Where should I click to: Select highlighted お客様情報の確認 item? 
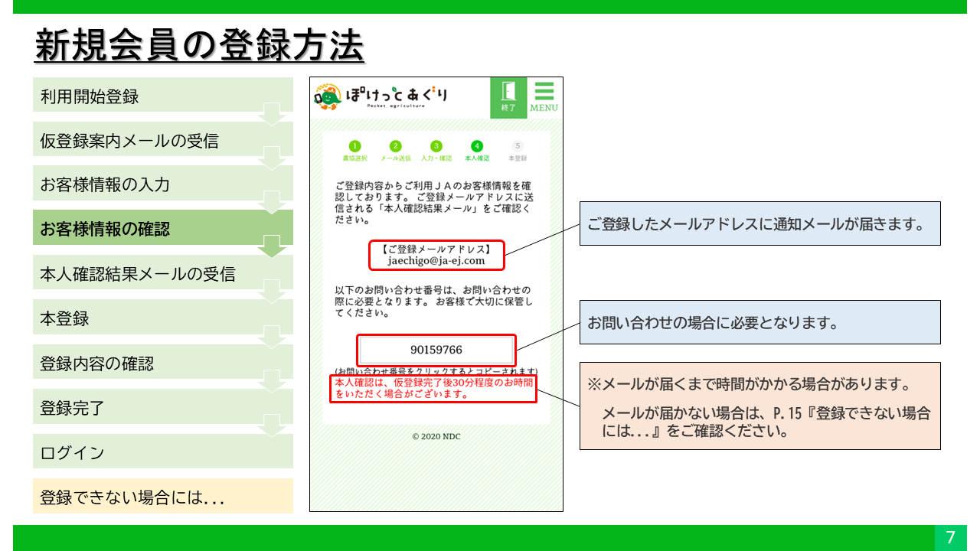[162, 229]
